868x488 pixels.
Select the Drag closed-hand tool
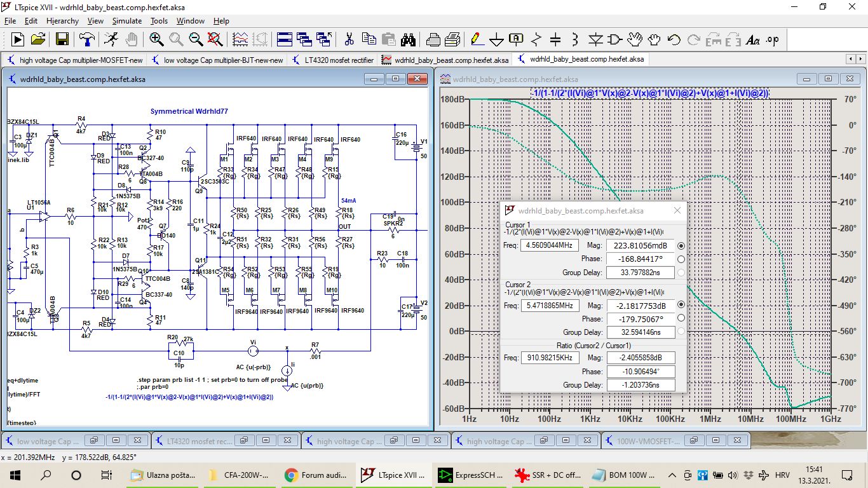(654, 39)
